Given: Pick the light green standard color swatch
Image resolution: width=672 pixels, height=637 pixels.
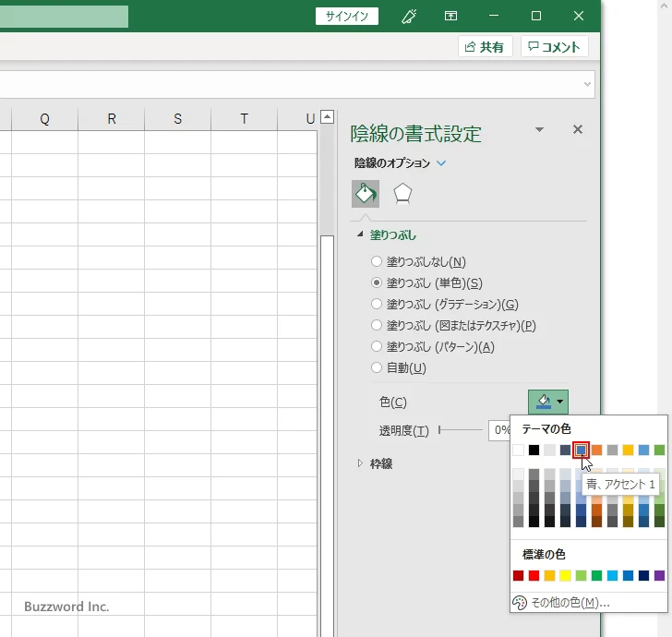Looking at the screenshot, I should point(582,575).
